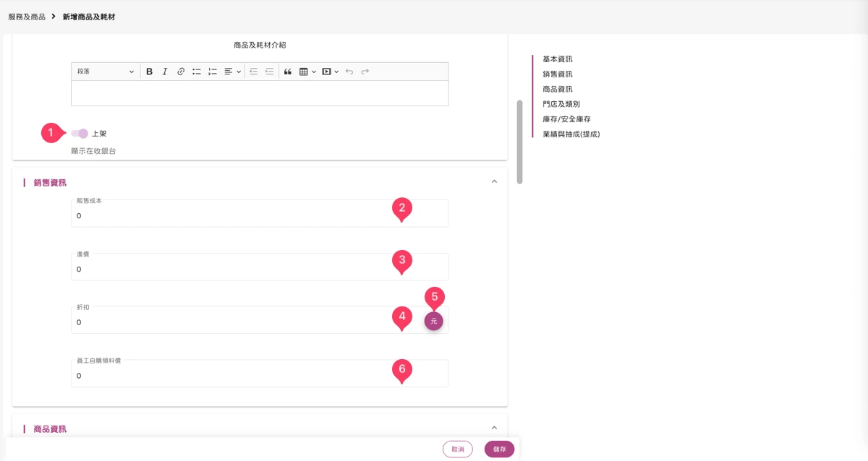
Task: Click the 顯示在收銀台 helper text
Action: 93,151
